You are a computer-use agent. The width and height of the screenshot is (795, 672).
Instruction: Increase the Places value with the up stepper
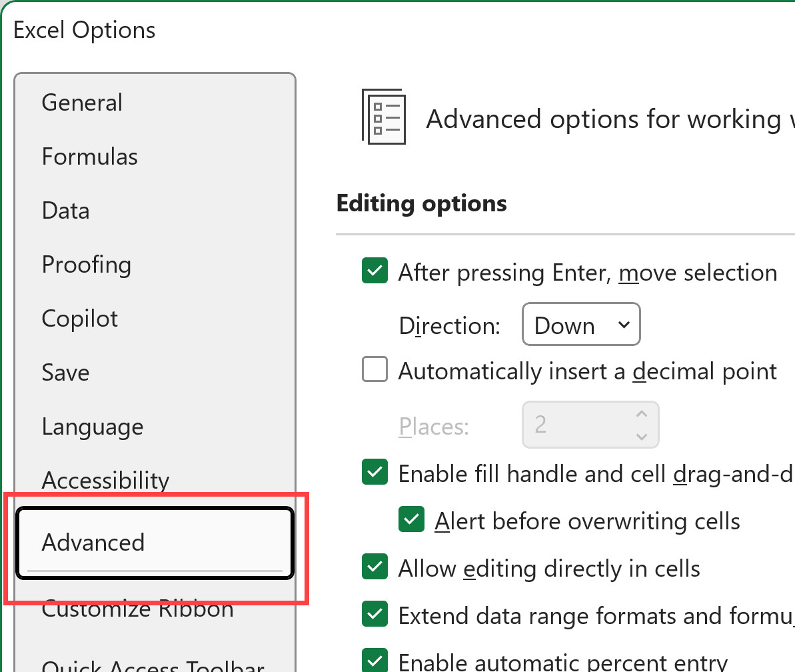[x=642, y=413]
